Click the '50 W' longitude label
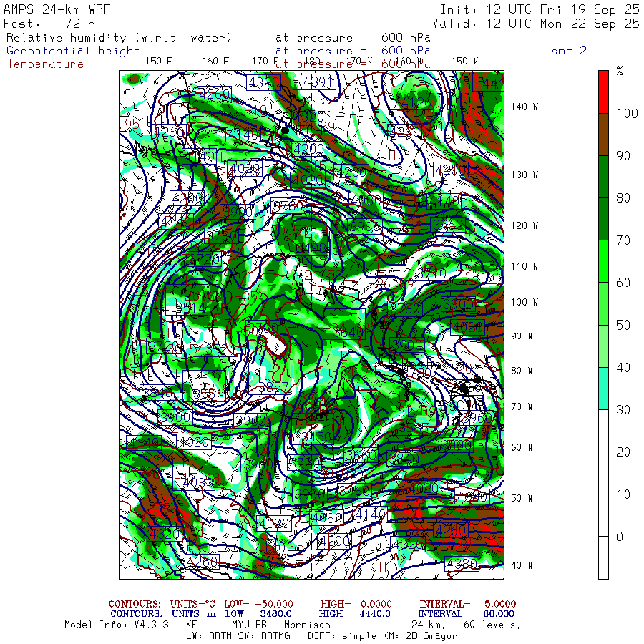Screen dimensions: 644x644 click(x=522, y=498)
